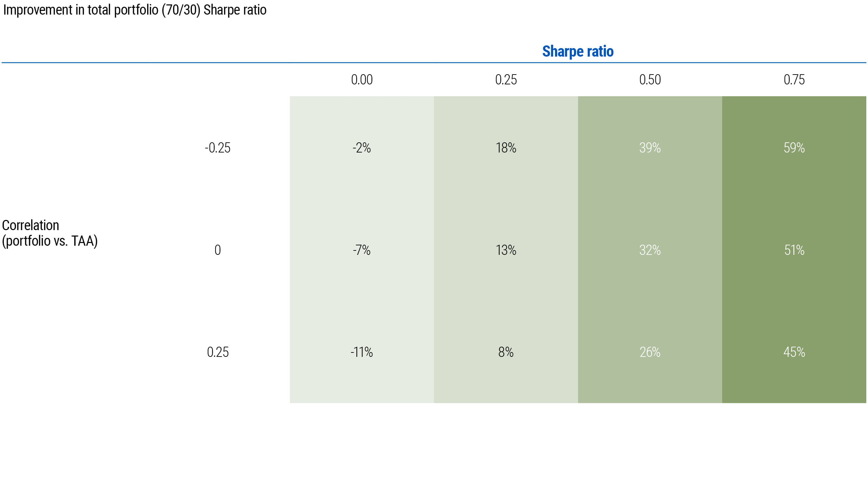Click the 26% value cell
The width and height of the screenshot is (868, 488).
[650, 352]
